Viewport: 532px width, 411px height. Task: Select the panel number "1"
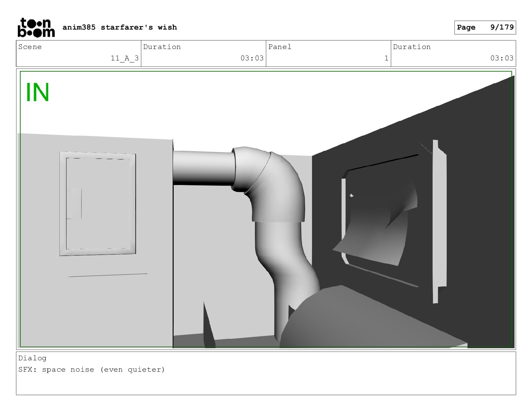(x=386, y=58)
